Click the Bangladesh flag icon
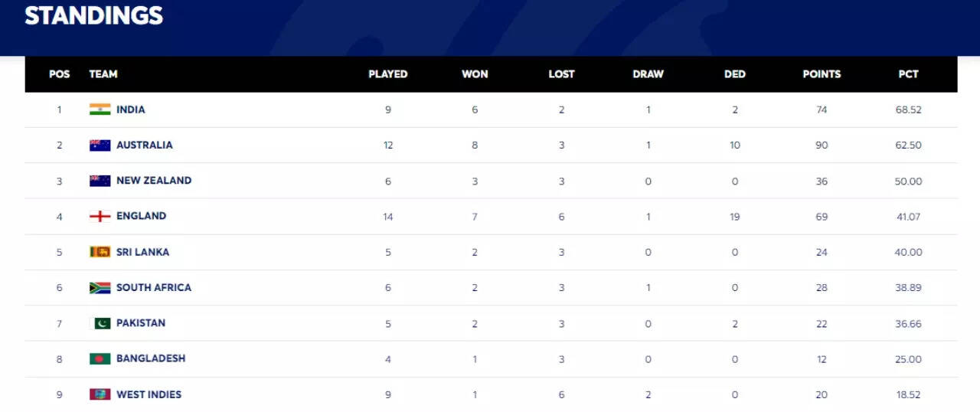Viewport: 980px width, 412px height. pos(100,358)
